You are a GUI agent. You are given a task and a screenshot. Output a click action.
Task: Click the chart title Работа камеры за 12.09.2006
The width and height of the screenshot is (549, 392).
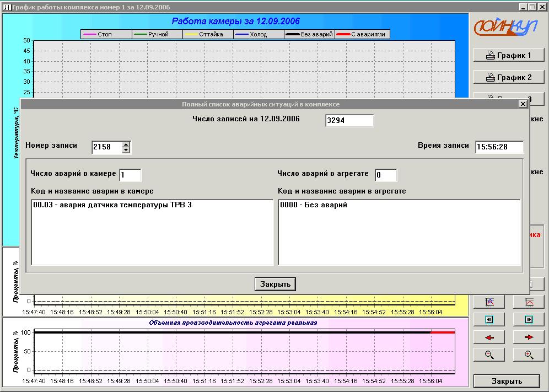pyautogui.click(x=235, y=21)
